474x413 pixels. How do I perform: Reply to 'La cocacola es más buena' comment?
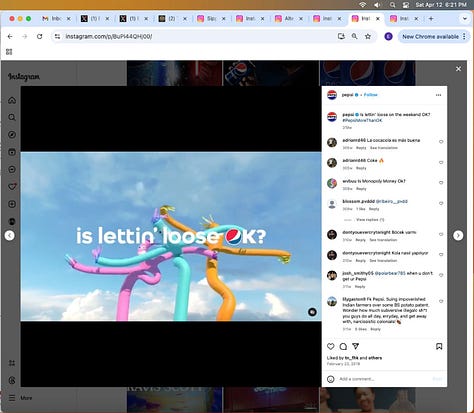[361, 148]
